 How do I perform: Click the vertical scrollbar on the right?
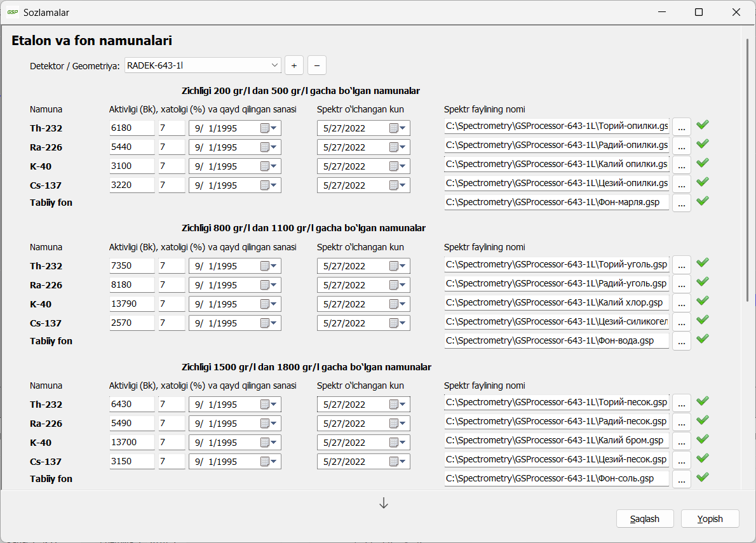tap(747, 170)
